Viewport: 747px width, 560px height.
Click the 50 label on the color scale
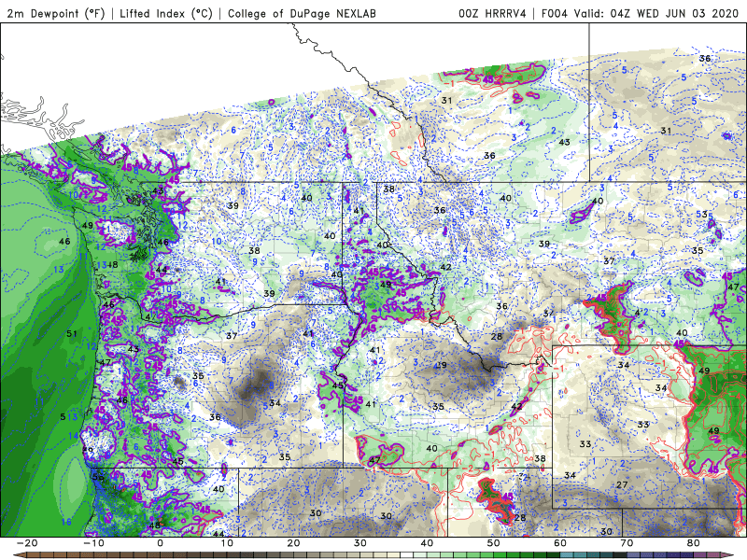tap(494, 543)
